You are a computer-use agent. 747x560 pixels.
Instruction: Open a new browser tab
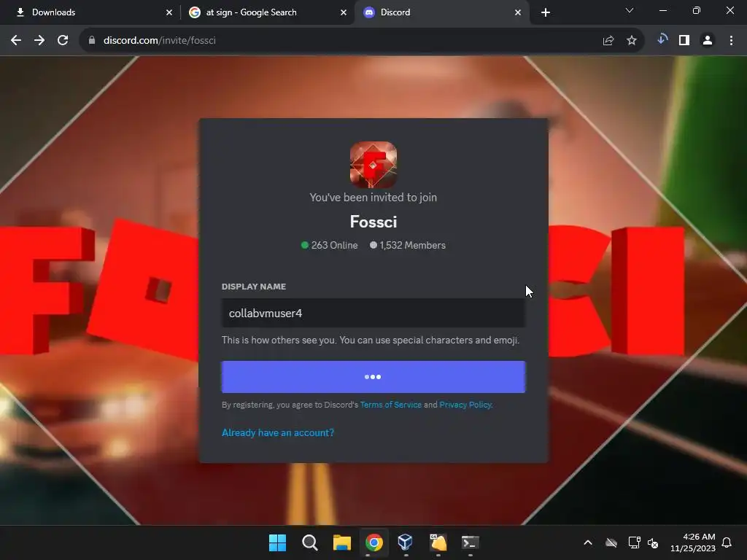coord(546,12)
